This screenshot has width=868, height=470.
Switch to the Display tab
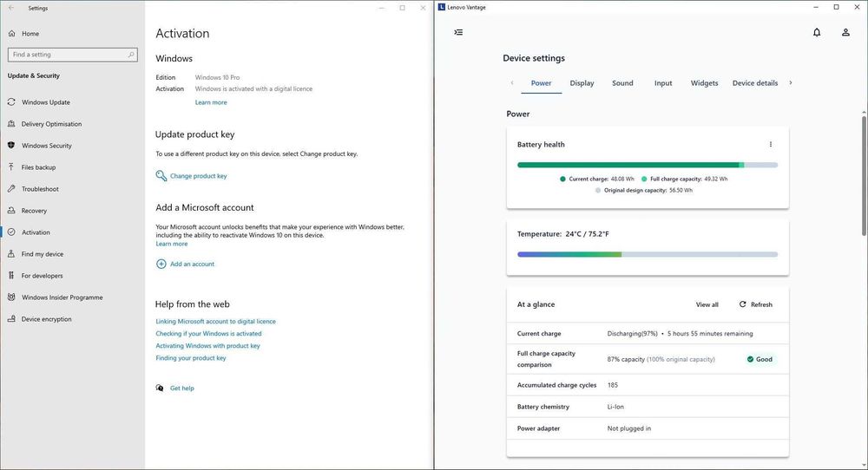582,83
